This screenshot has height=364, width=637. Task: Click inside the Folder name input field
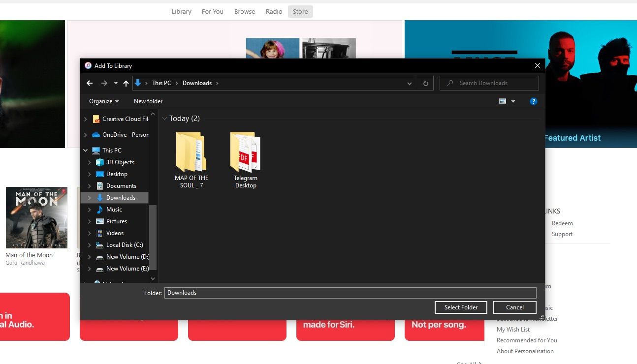(345, 292)
